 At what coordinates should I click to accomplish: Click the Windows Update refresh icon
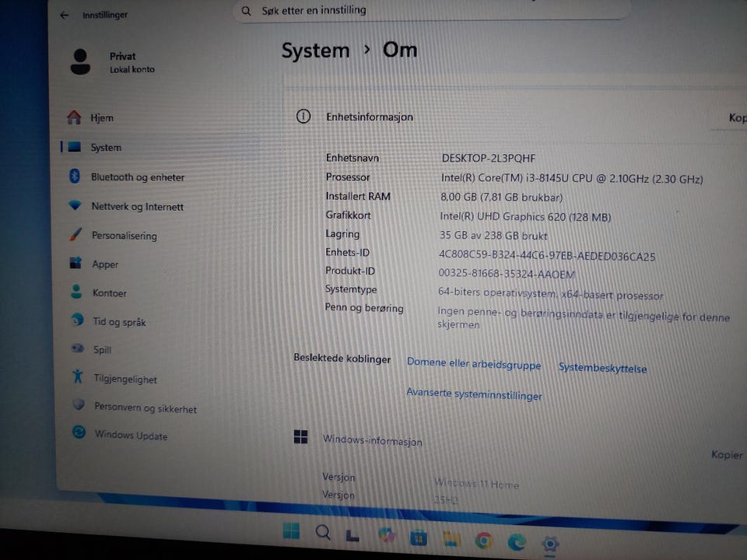79,432
